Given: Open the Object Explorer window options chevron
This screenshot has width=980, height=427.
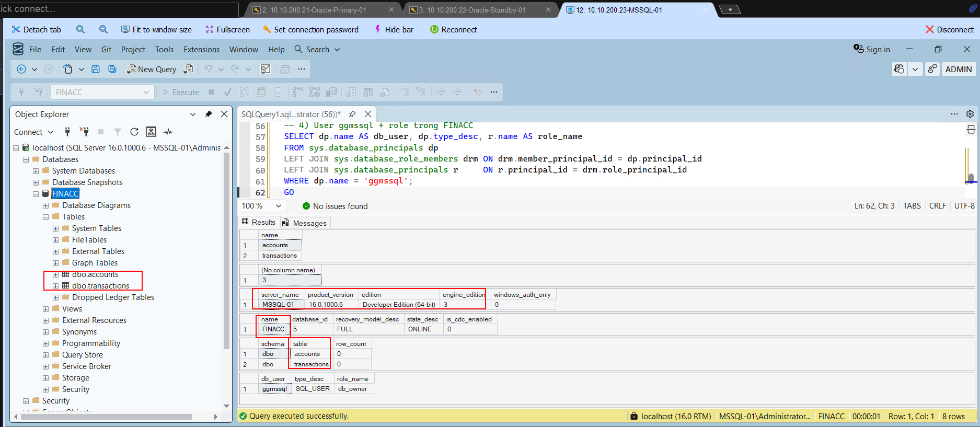Looking at the screenshot, I should coord(193,114).
